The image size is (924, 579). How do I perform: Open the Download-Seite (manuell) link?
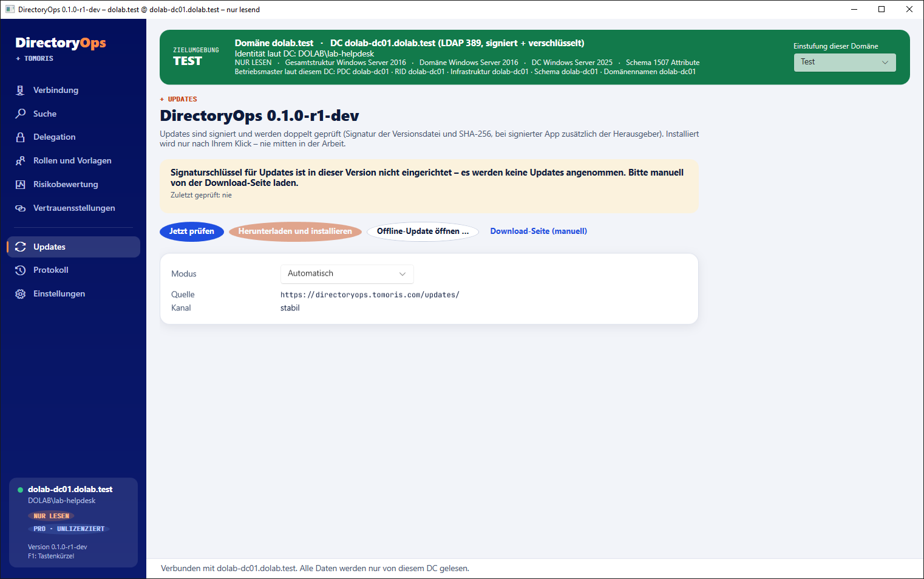[x=538, y=231]
